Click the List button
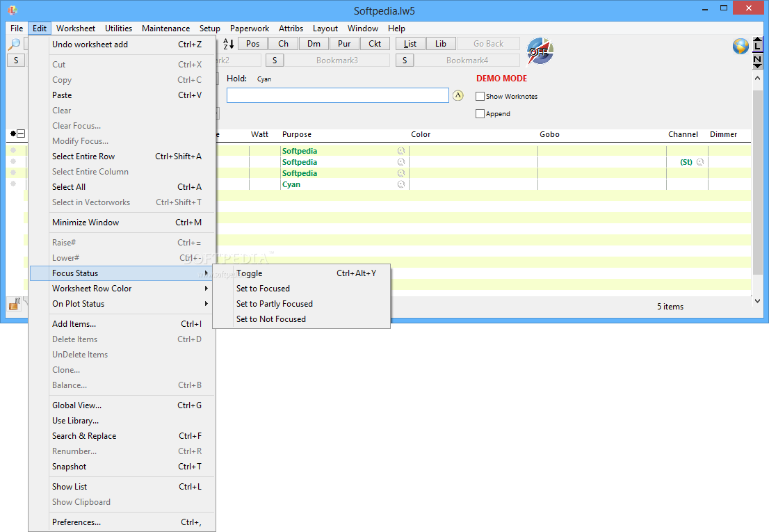 [x=410, y=44]
